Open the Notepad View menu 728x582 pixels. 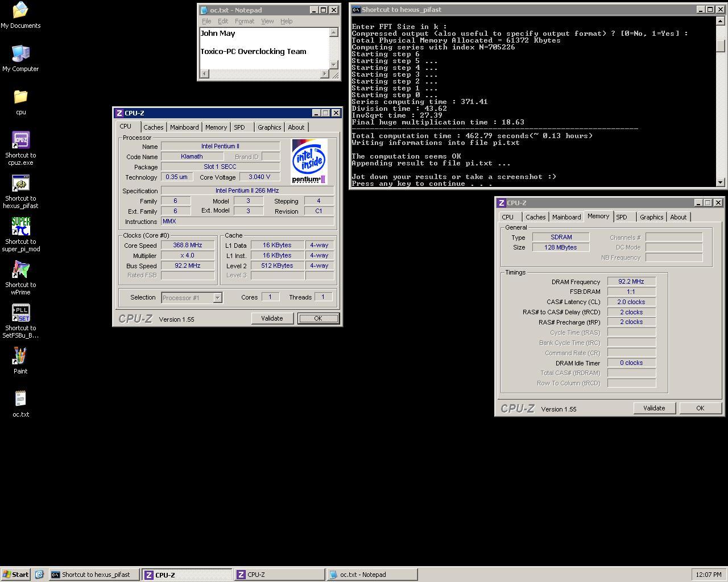[x=267, y=21]
